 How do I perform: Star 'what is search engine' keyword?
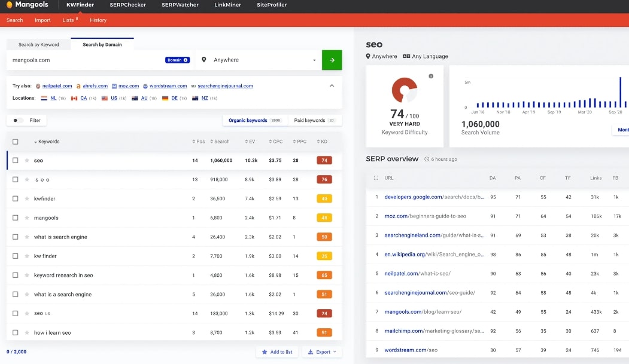click(27, 237)
